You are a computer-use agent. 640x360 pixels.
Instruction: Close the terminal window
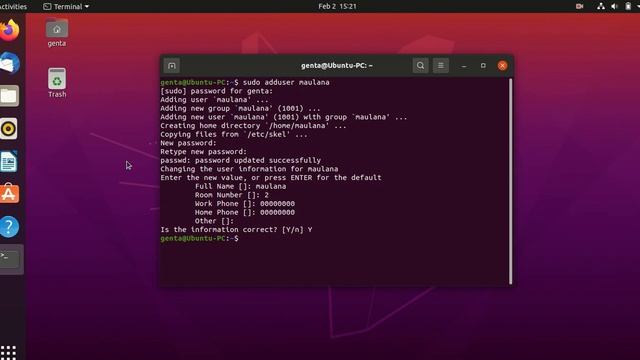(x=502, y=66)
